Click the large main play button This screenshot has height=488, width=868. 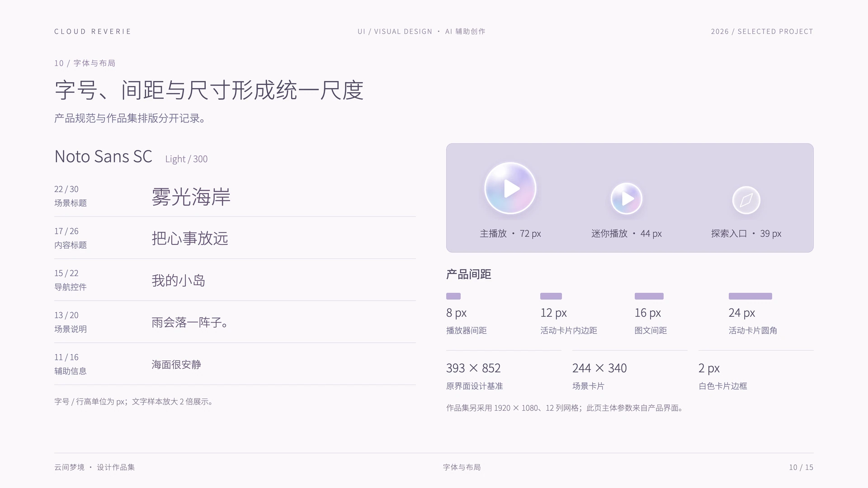510,188
